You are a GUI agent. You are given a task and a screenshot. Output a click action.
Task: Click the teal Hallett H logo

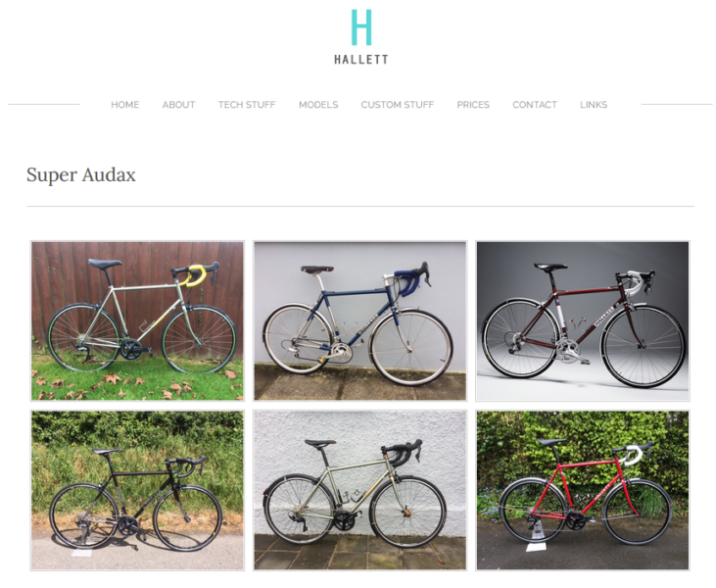[x=361, y=27]
